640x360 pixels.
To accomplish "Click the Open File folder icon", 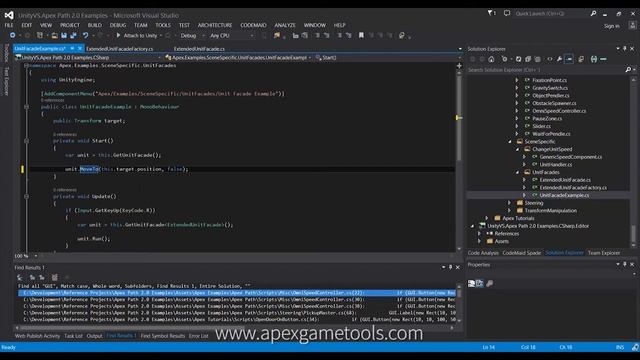I will 54,36.
